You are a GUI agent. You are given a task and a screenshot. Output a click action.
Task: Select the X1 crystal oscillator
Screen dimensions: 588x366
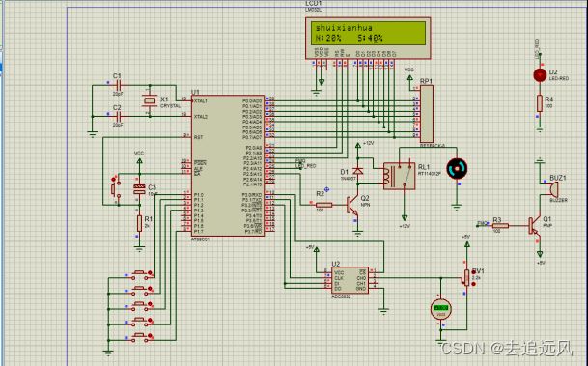(150, 100)
